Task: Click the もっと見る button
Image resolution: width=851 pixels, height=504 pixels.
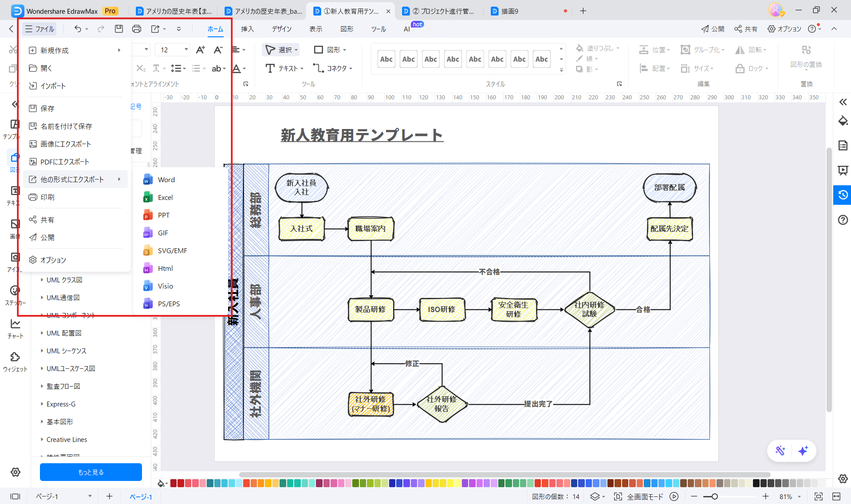Action: tap(91, 472)
